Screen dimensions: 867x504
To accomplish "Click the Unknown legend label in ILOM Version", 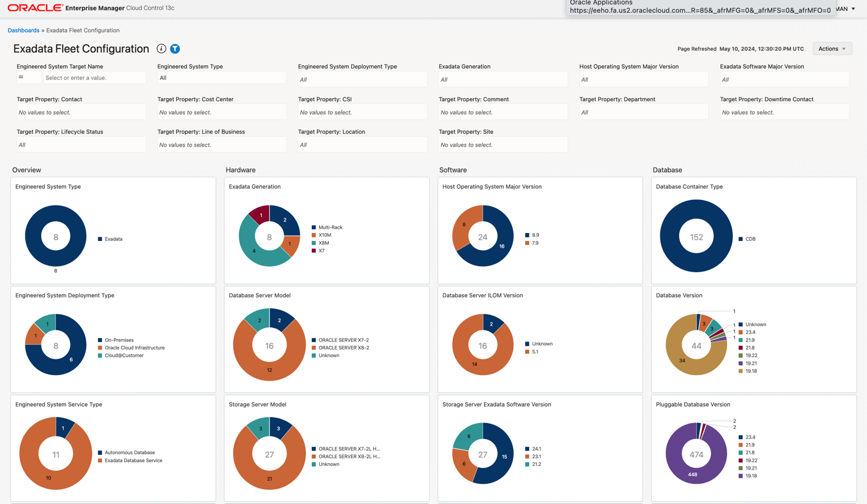I will click(542, 344).
